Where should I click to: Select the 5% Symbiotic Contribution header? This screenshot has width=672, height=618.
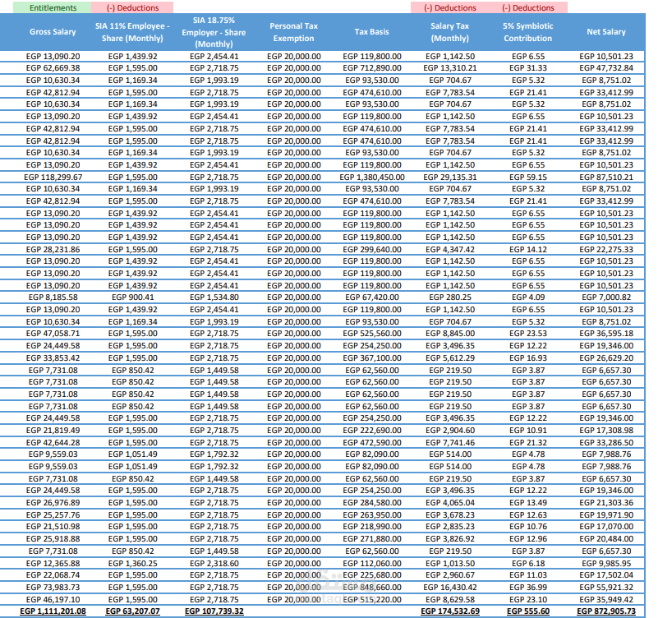point(528,32)
